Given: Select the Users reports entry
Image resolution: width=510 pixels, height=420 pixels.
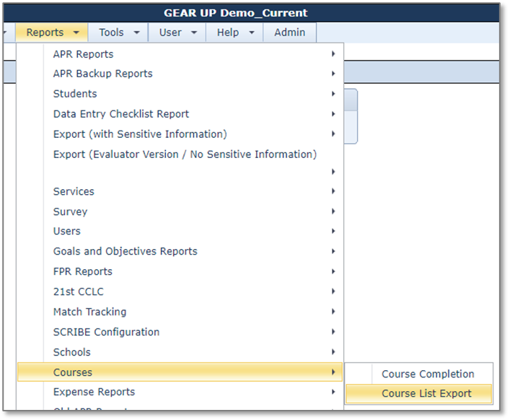Looking at the screenshot, I should (180, 232).
